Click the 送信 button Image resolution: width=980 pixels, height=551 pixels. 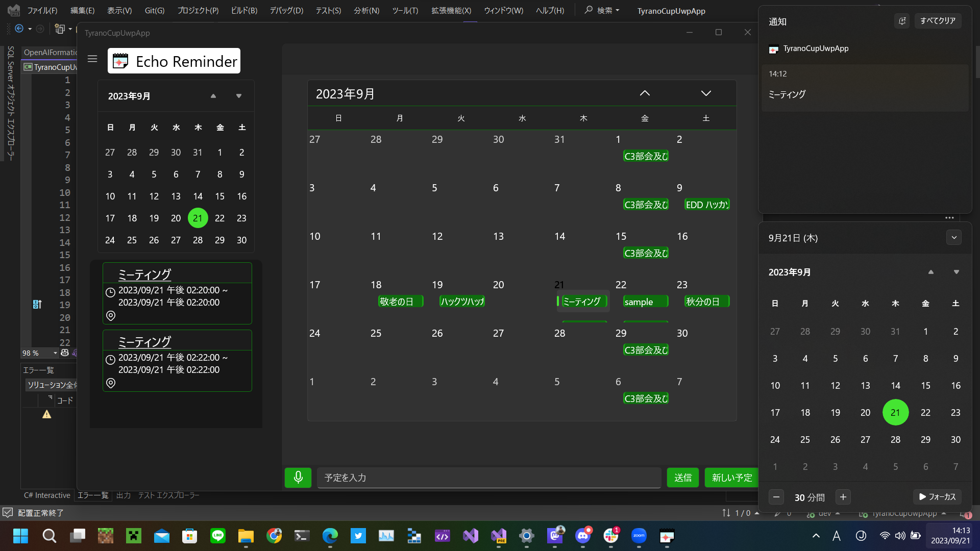pyautogui.click(x=682, y=478)
